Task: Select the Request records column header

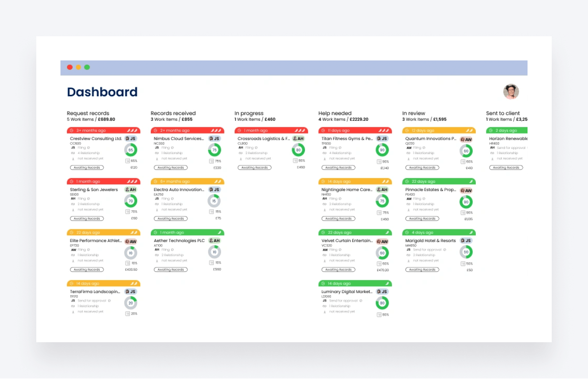Action: pos(88,113)
